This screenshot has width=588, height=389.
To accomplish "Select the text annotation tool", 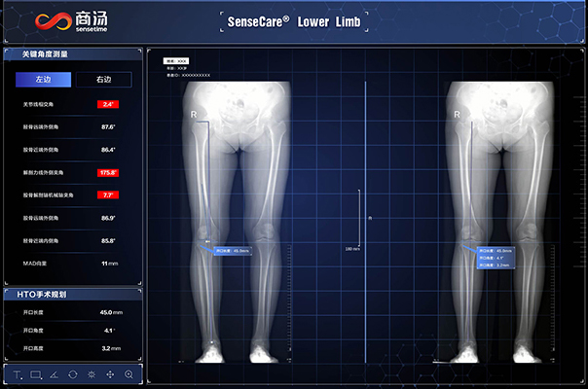I will click(18, 374).
